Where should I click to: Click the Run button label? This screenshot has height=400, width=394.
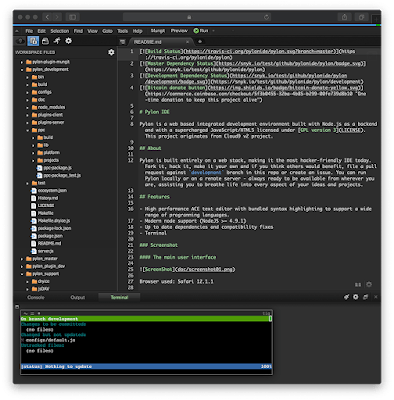pyautogui.click(x=204, y=31)
